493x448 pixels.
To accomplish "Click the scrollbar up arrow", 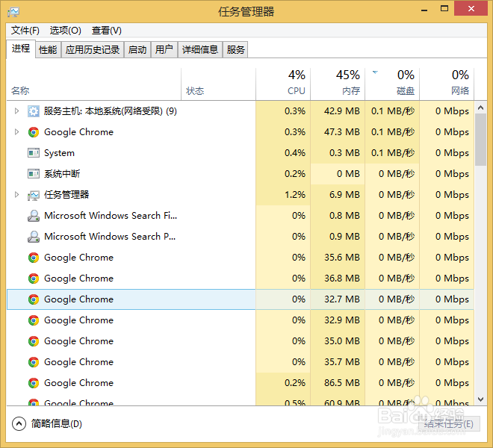I will pyautogui.click(x=480, y=108).
